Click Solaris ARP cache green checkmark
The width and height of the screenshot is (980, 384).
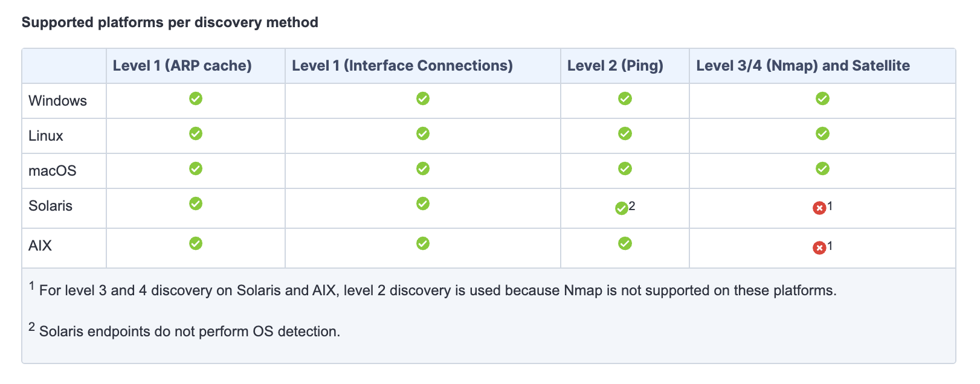[196, 203]
